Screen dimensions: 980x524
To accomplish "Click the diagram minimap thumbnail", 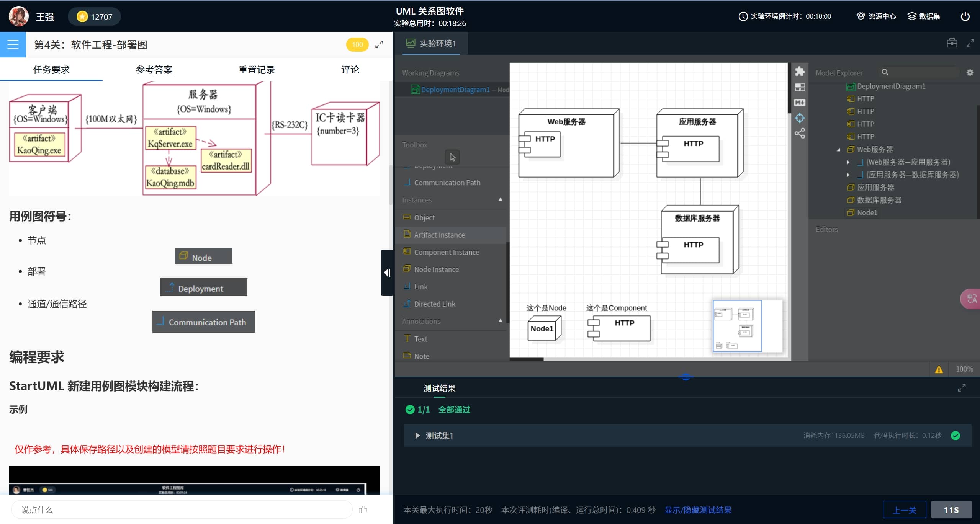I will pyautogui.click(x=747, y=326).
